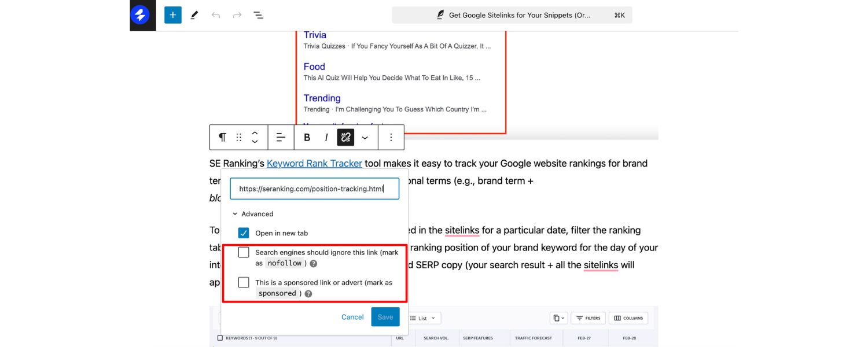Open the block inserter plus icon

click(x=172, y=14)
